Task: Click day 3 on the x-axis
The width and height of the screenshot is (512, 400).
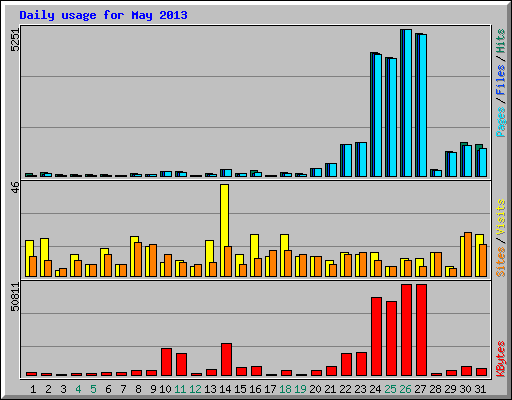Action: [63, 389]
